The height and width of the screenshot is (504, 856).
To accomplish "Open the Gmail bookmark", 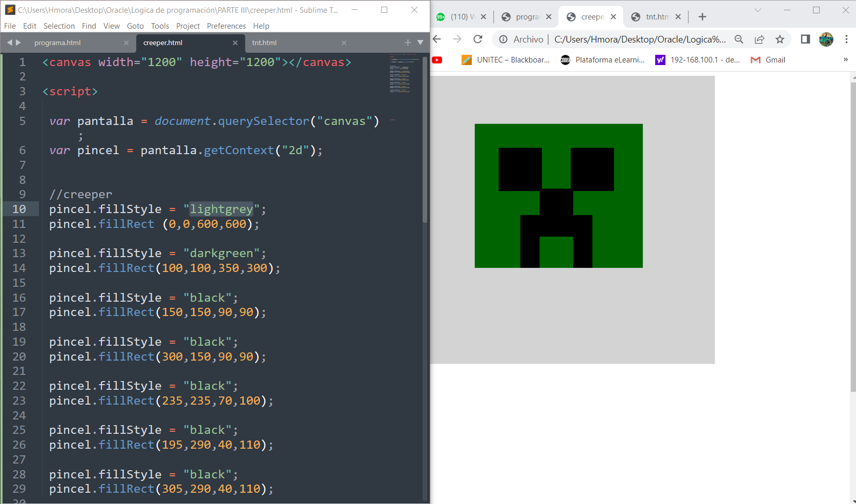I will click(768, 60).
